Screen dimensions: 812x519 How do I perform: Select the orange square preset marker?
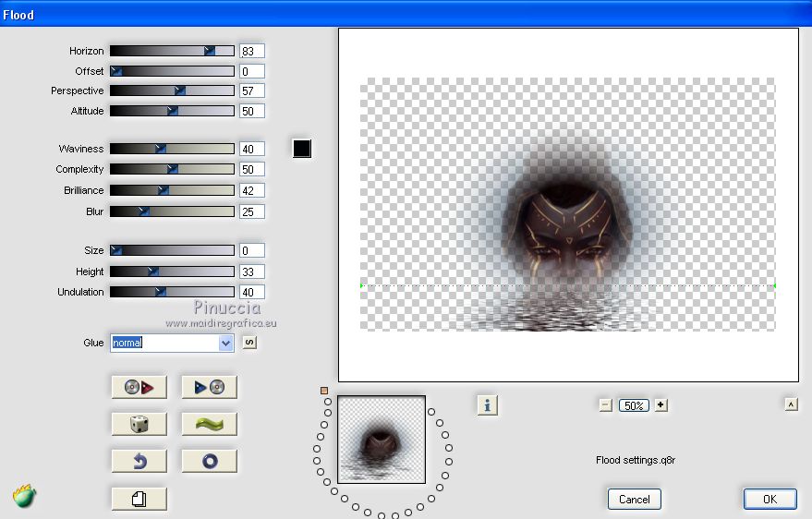click(x=324, y=391)
